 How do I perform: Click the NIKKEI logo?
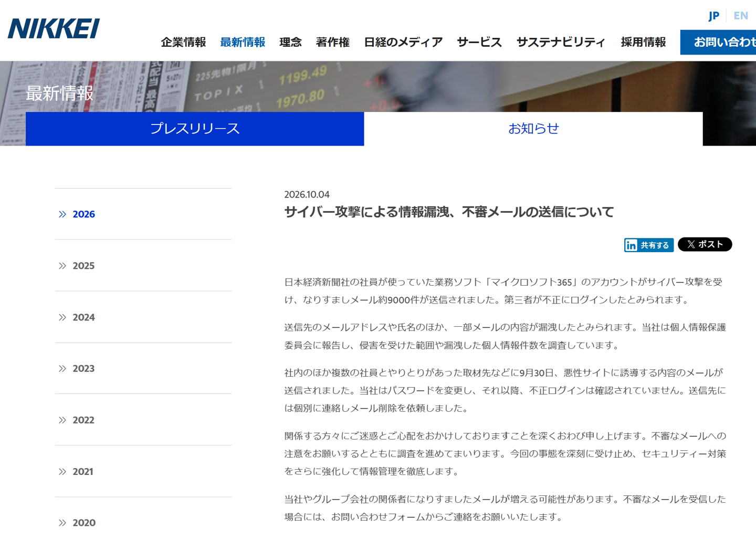click(54, 28)
